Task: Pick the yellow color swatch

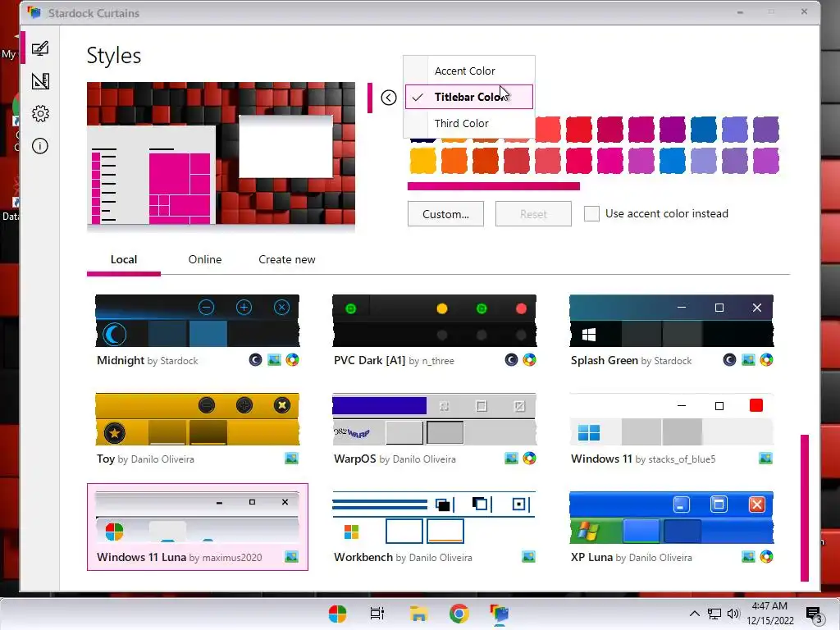Action: pos(423,161)
